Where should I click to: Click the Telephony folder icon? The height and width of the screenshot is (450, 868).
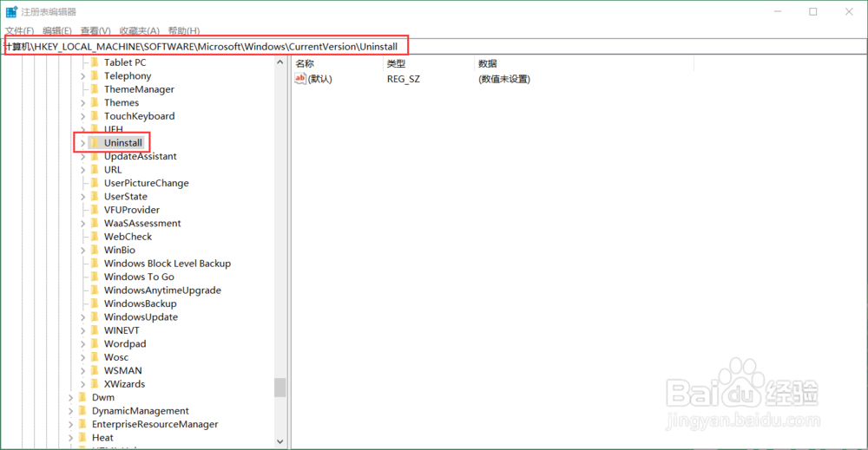[x=95, y=75]
